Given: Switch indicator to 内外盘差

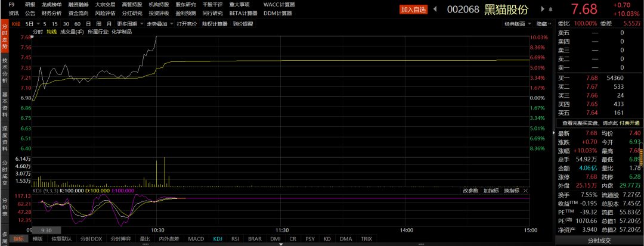Looking at the screenshot, I should (x=169, y=238).
